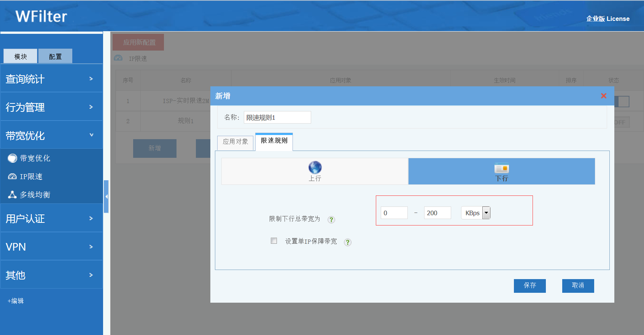Click the 保存 button
The width and height of the screenshot is (644, 335).
point(530,286)
